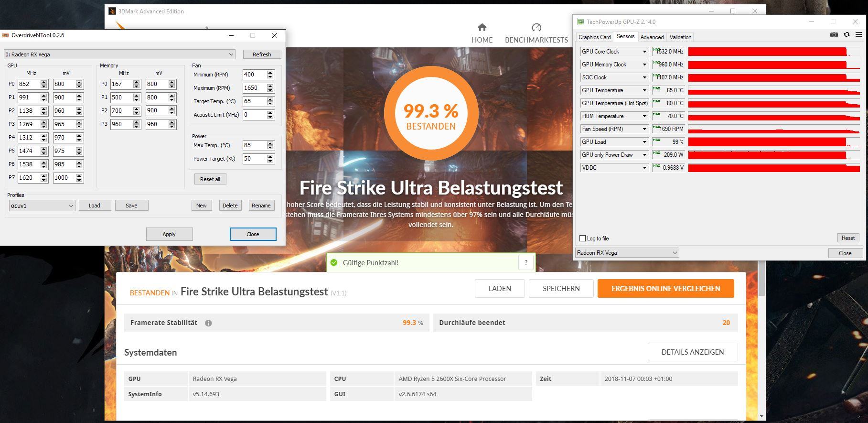Click the Reset all button
868x423 pixels.
(210, 179)
